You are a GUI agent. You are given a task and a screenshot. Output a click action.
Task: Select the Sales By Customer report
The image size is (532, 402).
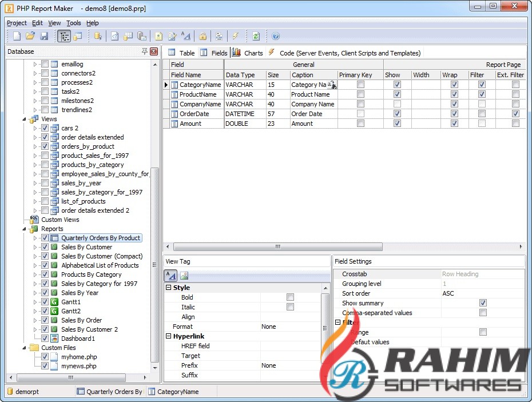coord(86,247)
